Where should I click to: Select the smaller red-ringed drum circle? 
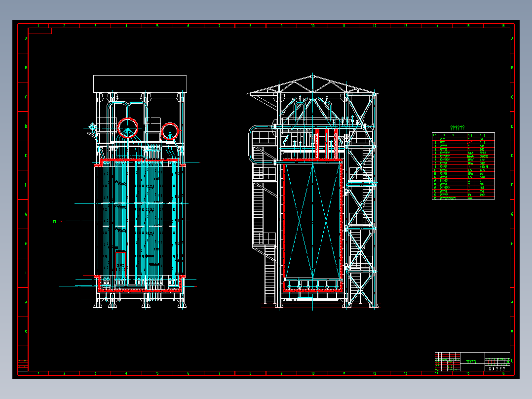pos(170,131)
